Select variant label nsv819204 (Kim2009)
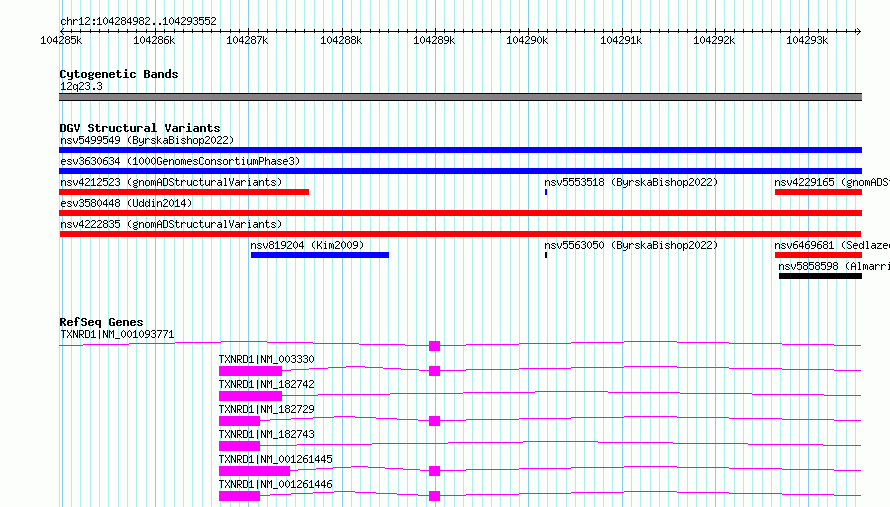The width and height of the screenshot is (890, 507). point(307,245)
